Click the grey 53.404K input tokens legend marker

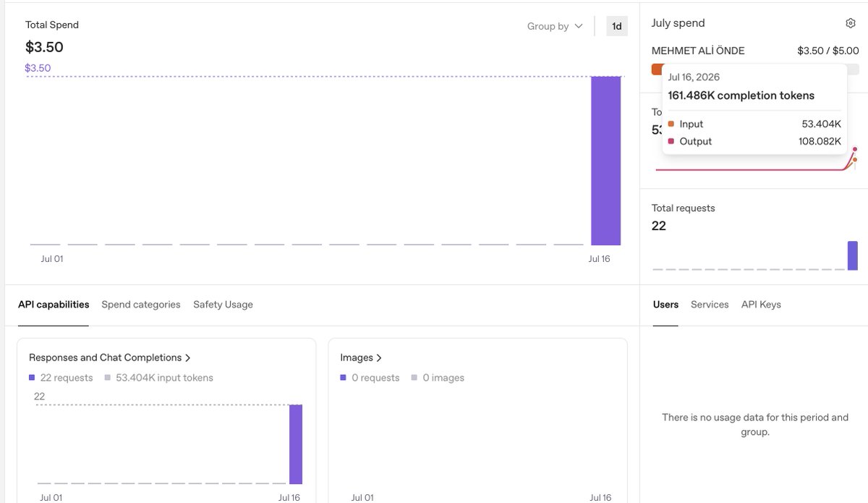[108, 378]
